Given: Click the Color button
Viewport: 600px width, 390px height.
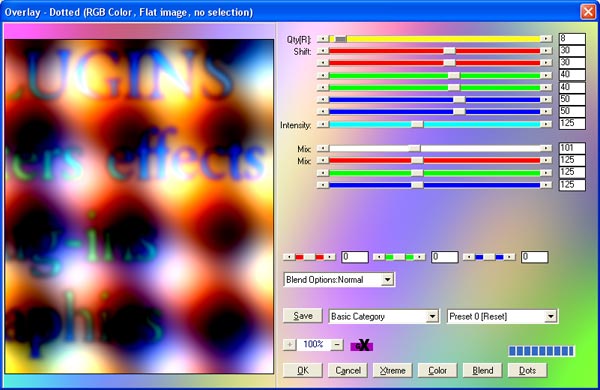Looking at the screenshot, I should point(437,370).
